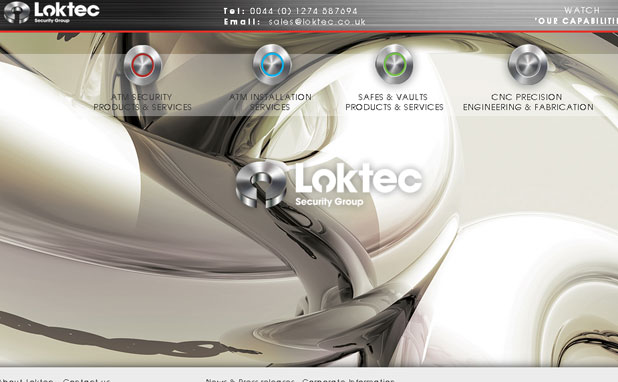This screenshot has height=382, width=618.
Task: Click the 0044 telephone number in the header
Action: tap(303, 11)
